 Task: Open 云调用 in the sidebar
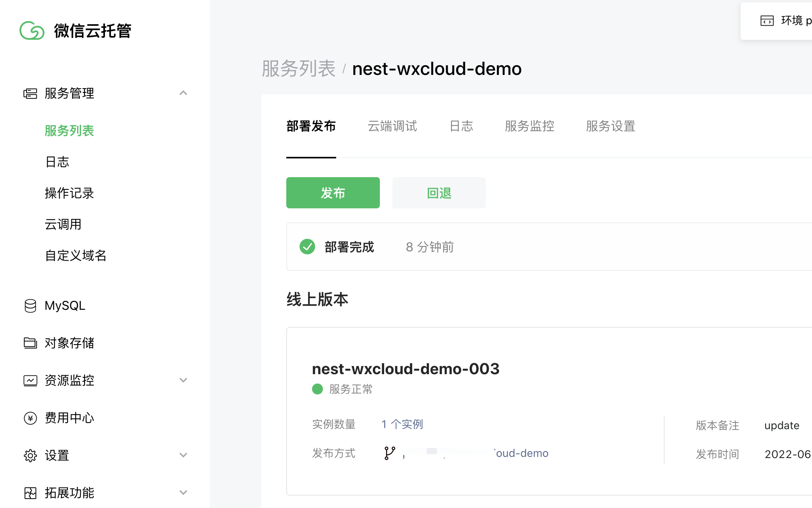pyautogui.click(x=63, y=224)
